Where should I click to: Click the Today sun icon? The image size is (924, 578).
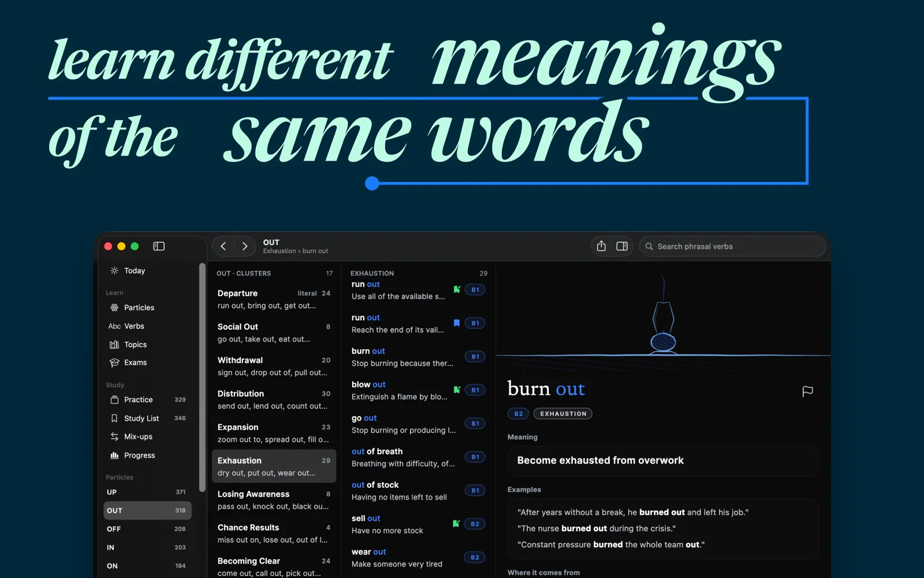click(x=114, y=271)
